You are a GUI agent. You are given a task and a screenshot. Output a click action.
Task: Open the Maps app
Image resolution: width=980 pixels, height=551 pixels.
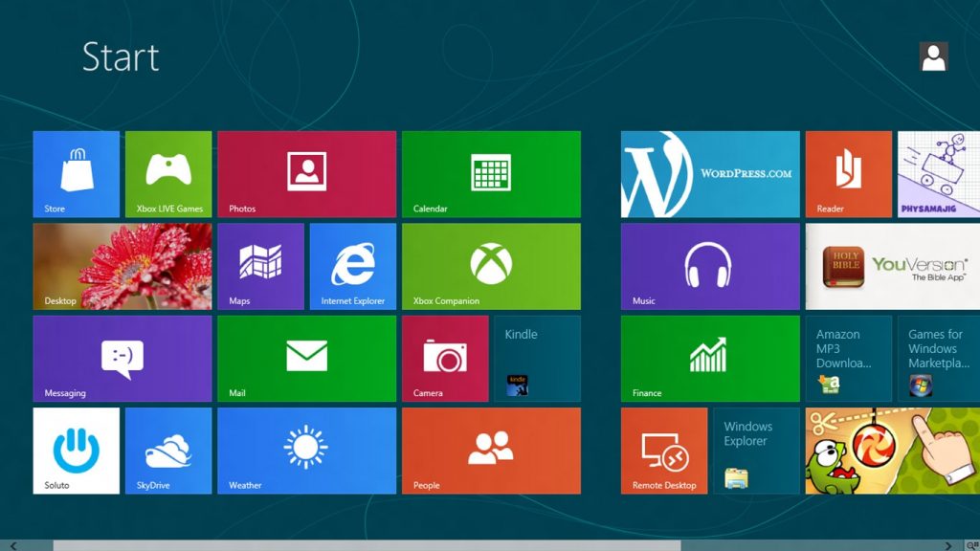260,266
